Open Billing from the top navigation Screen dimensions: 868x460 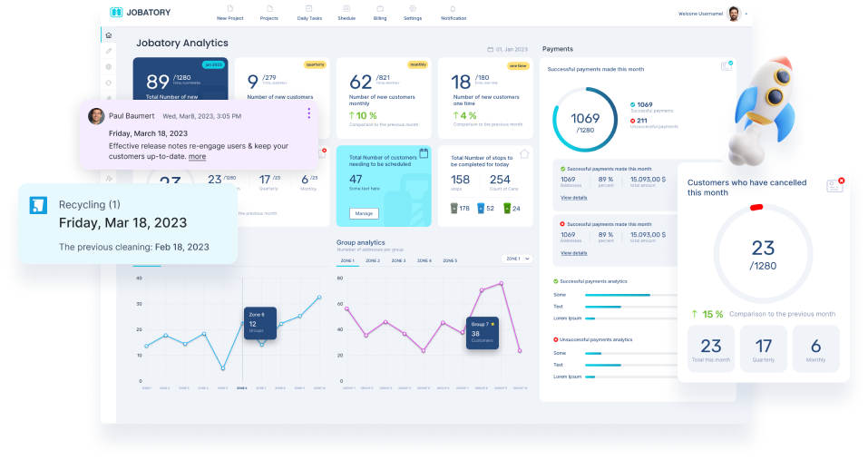click(x=379, y=13)
